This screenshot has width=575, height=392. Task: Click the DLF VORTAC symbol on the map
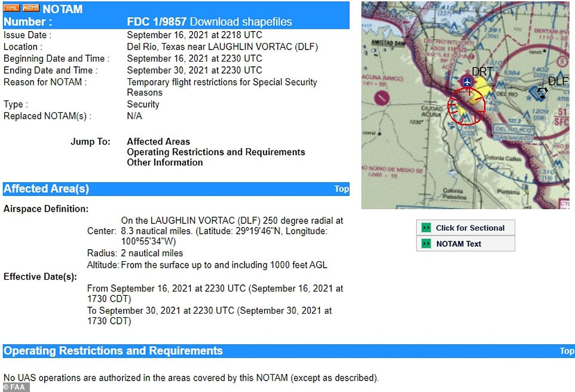[542, 92]
